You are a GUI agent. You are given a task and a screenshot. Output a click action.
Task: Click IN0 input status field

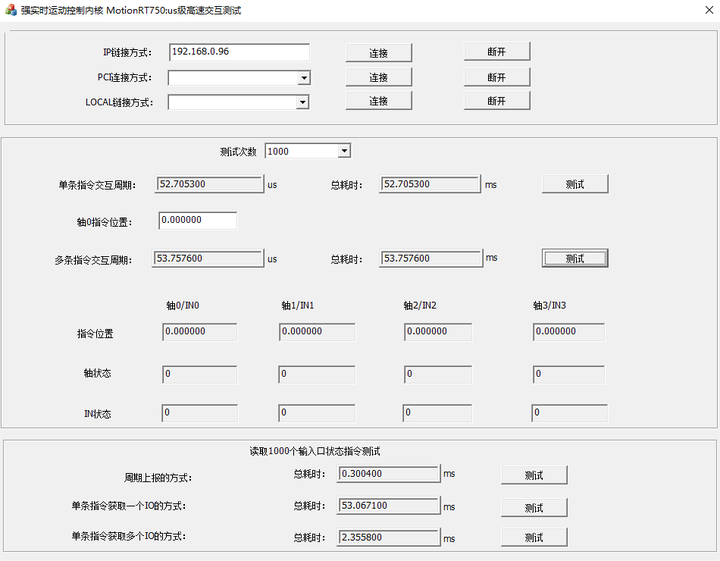click(x=200, y=413)
